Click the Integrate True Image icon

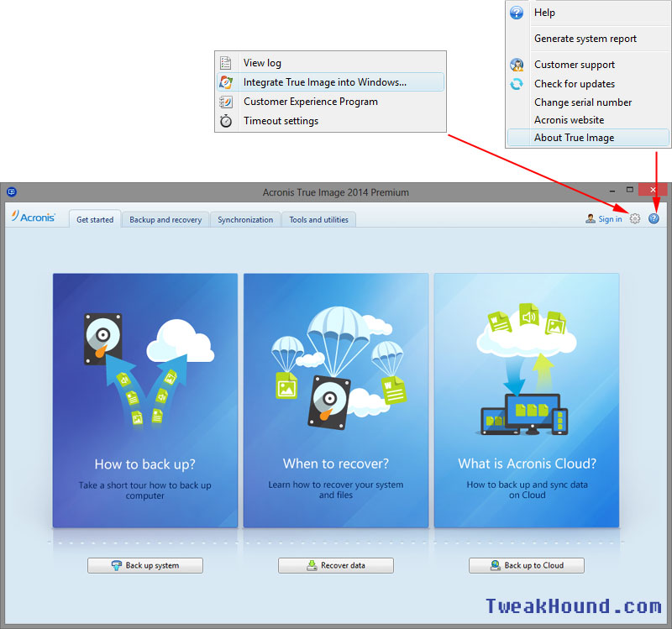click(x=226, y=82)
